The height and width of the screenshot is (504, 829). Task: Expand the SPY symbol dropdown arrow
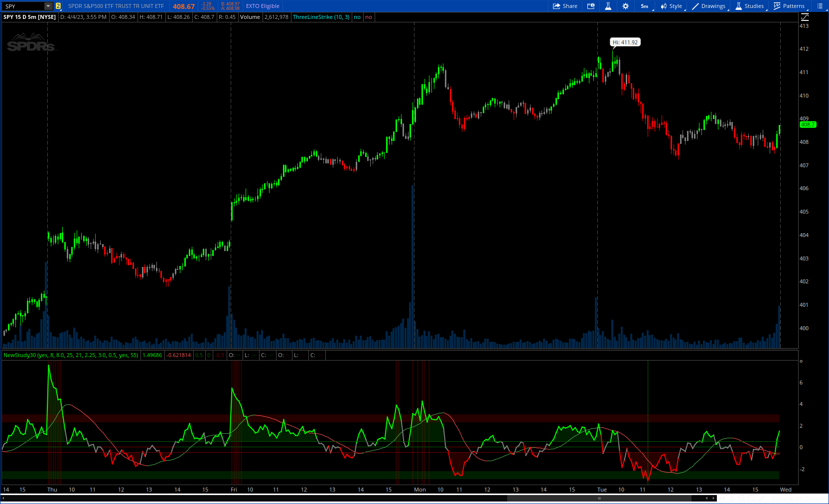pos(48,6)
